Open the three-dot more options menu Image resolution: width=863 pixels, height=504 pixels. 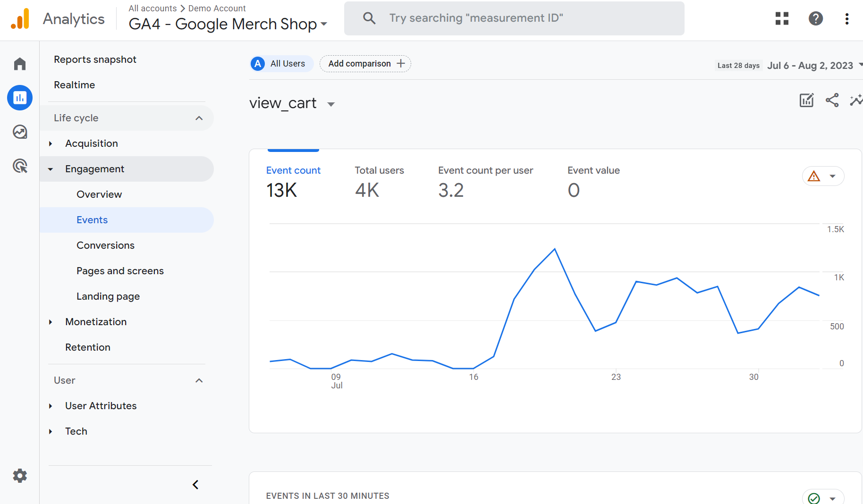pyautogui.click(x=847, y=18)
